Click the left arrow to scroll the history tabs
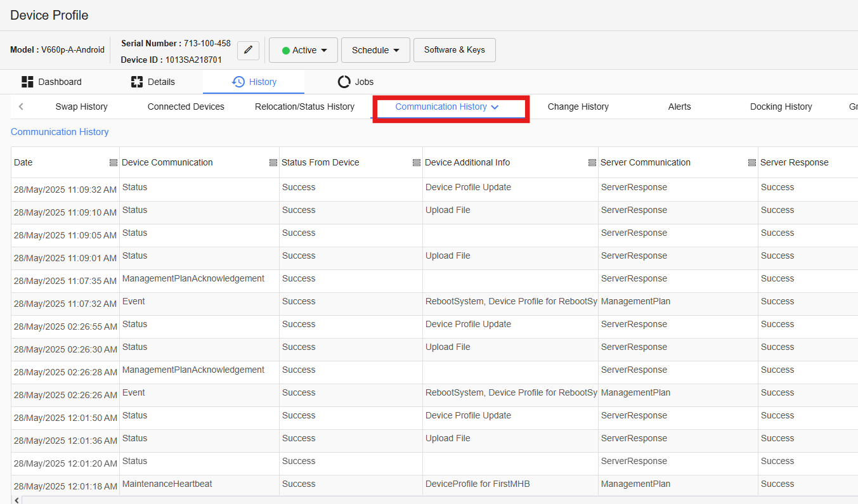 (x=21, y=107)
